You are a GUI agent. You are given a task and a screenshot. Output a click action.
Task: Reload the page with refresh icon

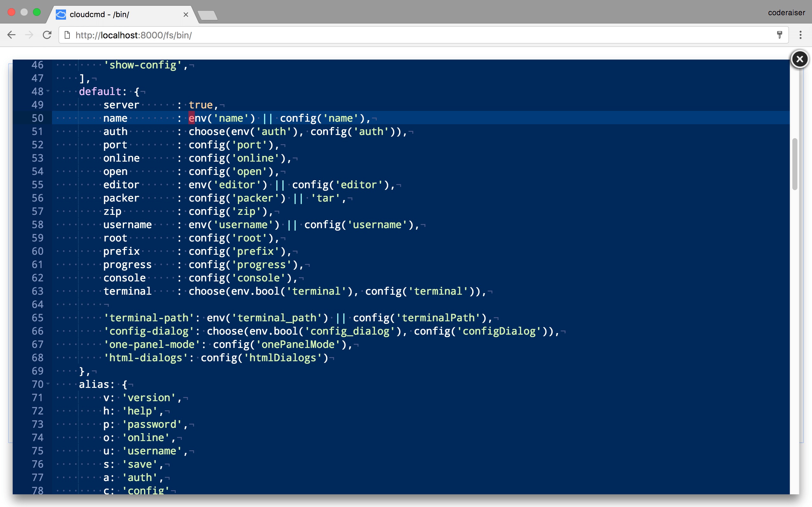click(47, 35)
